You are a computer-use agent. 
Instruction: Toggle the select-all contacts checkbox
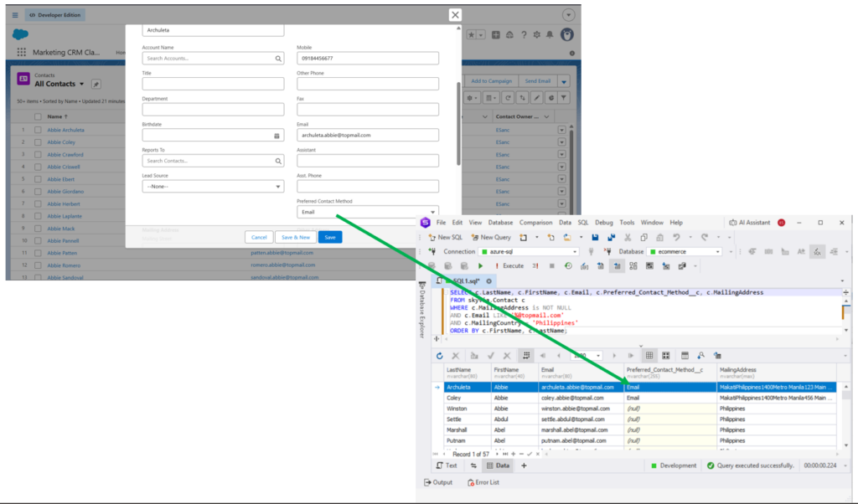(38, 116)
